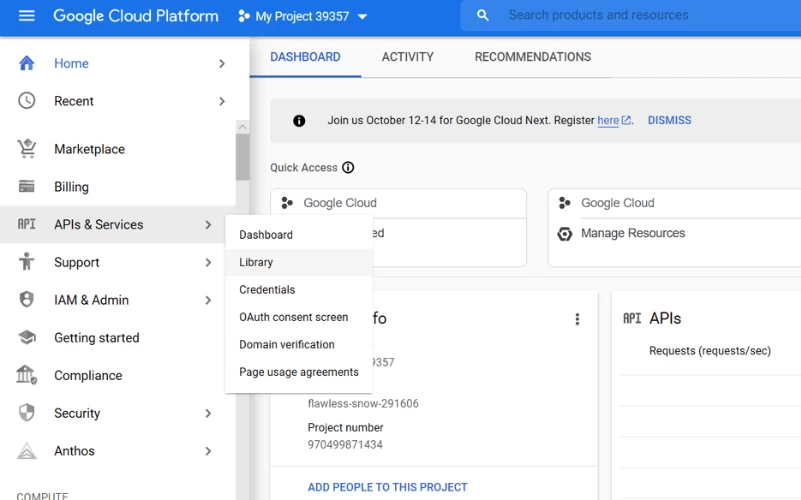Dismiss the Google Cloud Next banner
Image resolution: width=801 pixels, height=500 pixels.
pyautogui.click(x=669, y=120)
